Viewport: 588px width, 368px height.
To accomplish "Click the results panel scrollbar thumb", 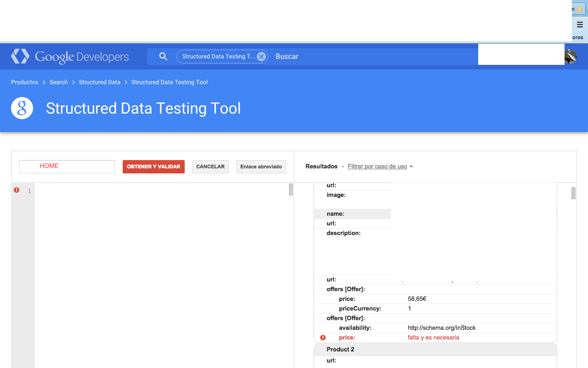I will 573,193.
